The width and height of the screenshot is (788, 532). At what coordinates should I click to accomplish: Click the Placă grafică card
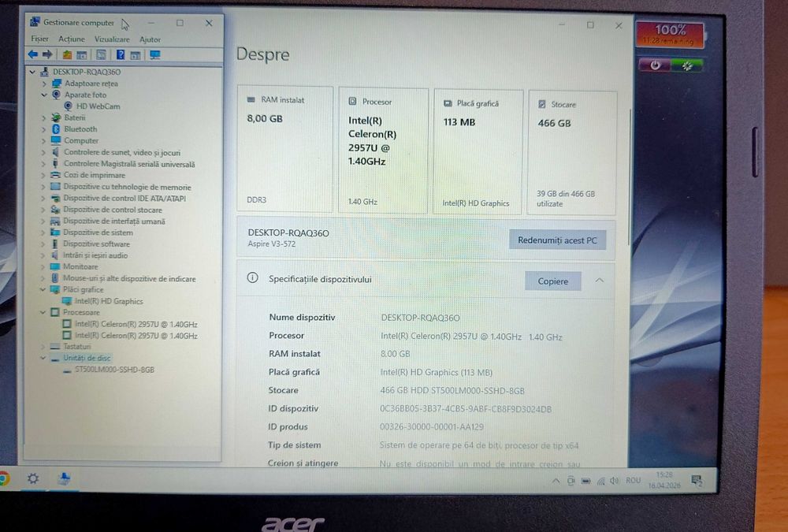point(478,152)
